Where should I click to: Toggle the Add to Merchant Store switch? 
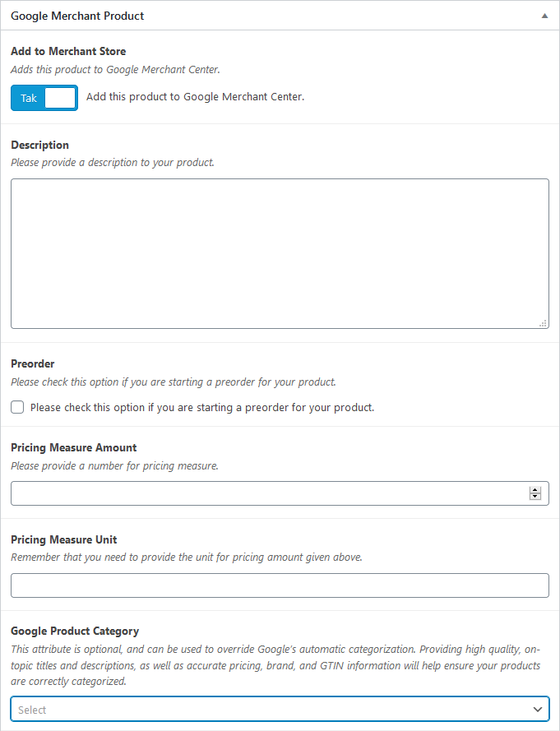(x=44, y=98)
